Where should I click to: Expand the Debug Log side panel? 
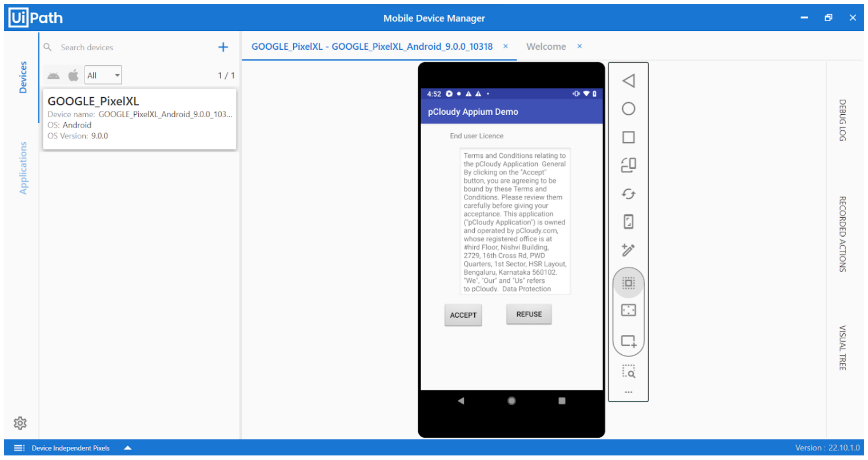(x=842, y=120)
